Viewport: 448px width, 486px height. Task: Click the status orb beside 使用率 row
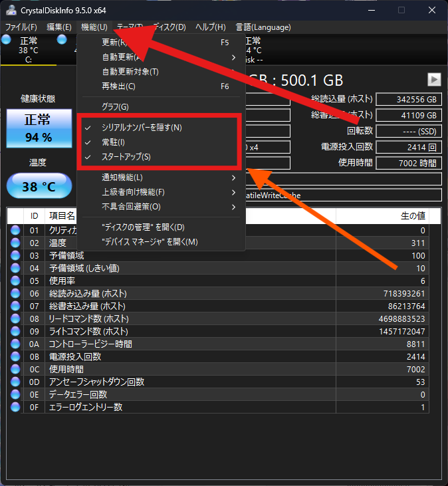point(16,281)
